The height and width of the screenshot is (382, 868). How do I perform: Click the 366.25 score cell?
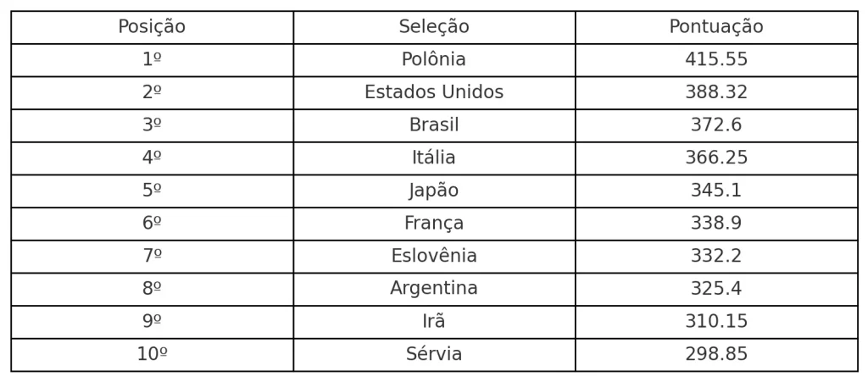tap(716, 158)
